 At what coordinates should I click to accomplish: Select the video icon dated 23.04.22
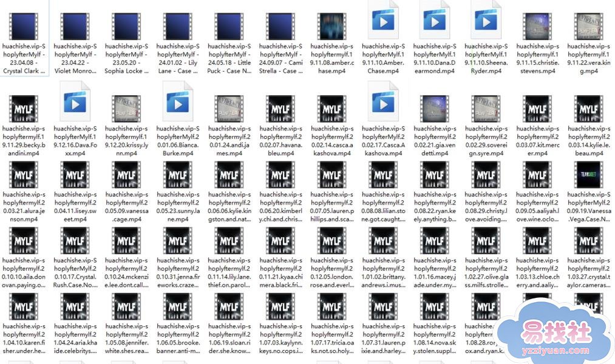click(x=75, y=26)
